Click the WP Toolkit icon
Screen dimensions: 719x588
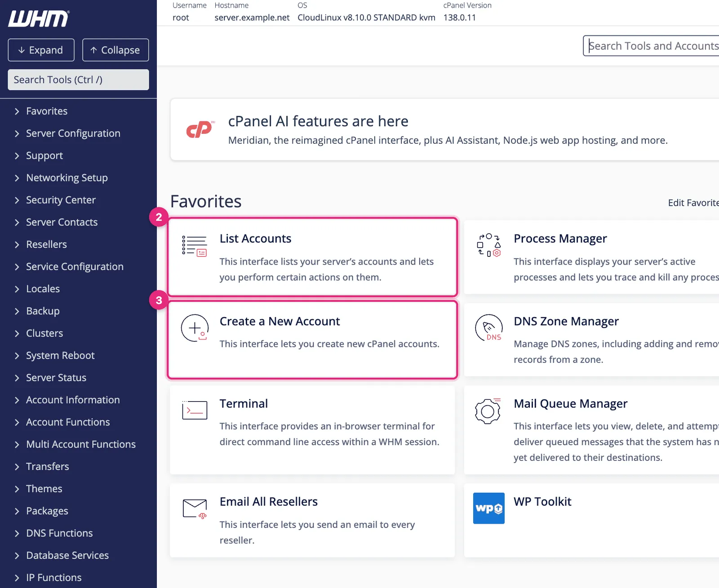click(x=489, y=508)
